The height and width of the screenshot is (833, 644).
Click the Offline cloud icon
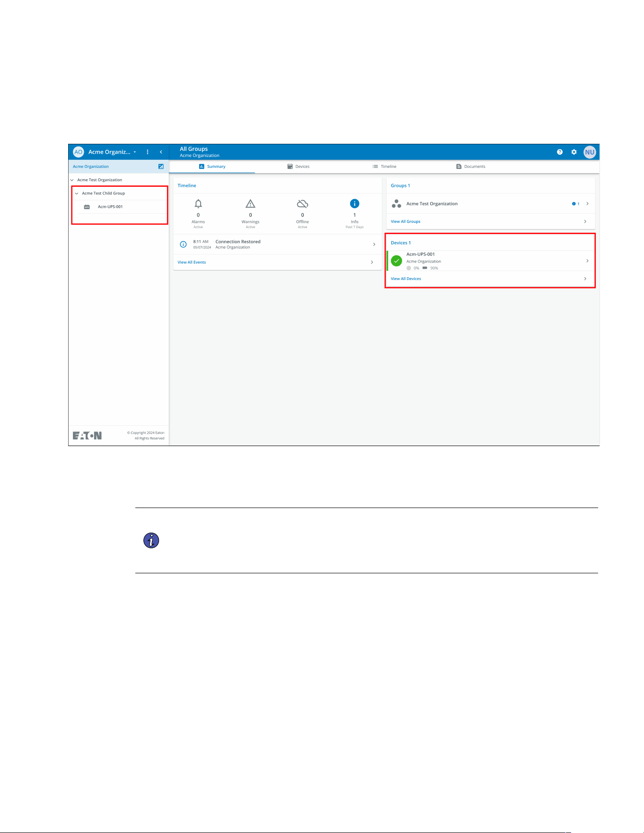[x=302, y=204]
